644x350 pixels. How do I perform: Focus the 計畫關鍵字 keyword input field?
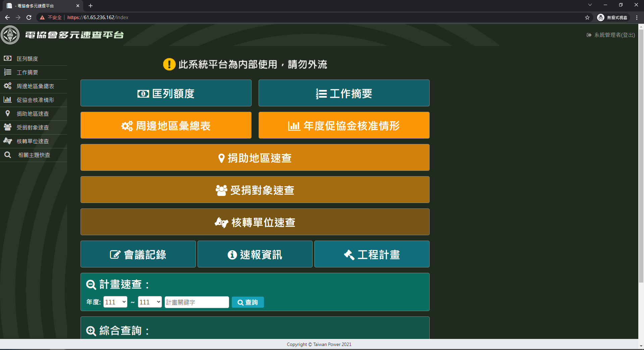197,302
